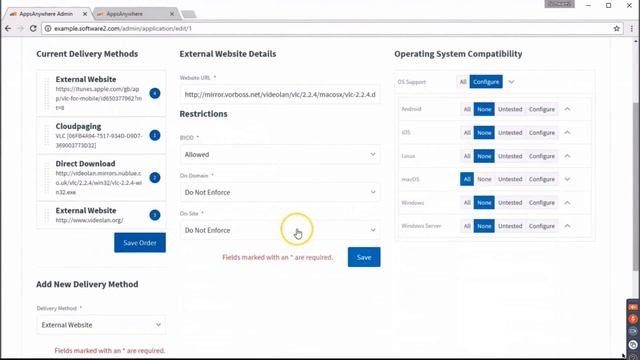
Task: Close the second AppsAnywhere tab
Action: 172,14
